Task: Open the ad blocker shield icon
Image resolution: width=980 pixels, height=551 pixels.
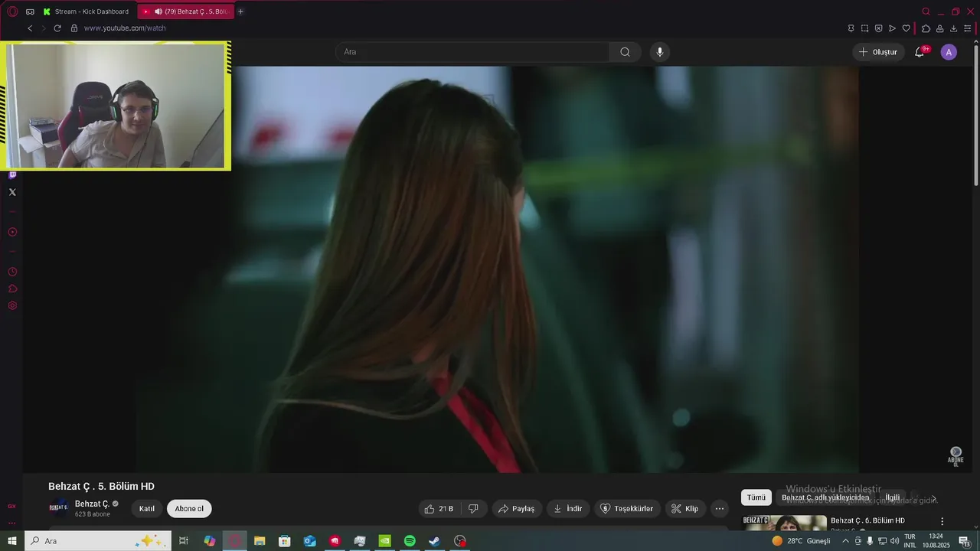Action: [x=878, y=28]
